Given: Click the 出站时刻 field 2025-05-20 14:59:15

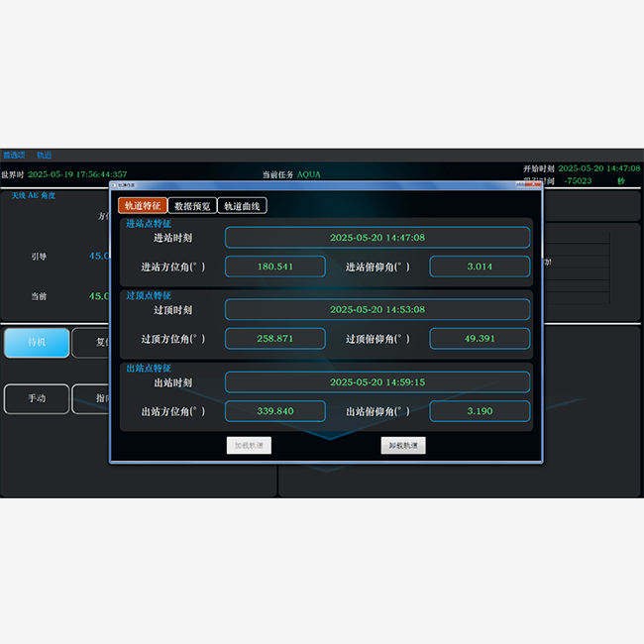Looking at the screenshot, I should [x=377, y=382].
